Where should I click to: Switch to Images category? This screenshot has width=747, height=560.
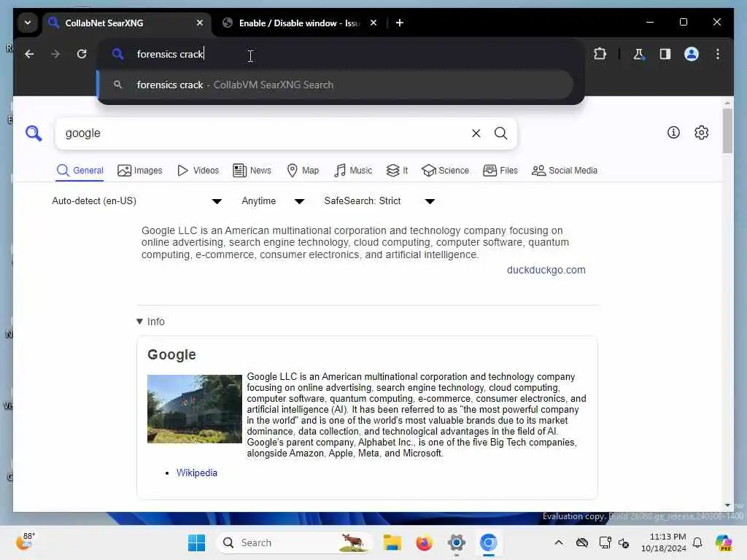140,171
